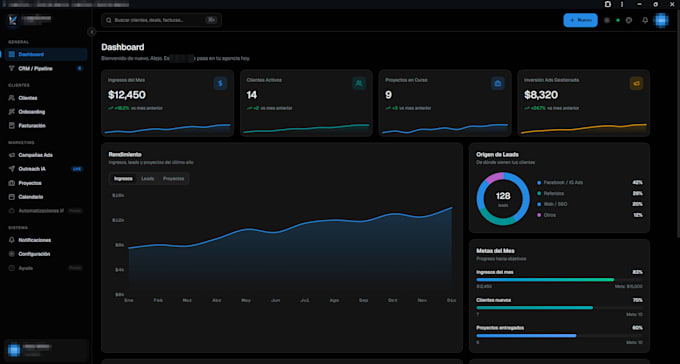
Task: Click the Configuración gear icon
Action: pos(12,254)
